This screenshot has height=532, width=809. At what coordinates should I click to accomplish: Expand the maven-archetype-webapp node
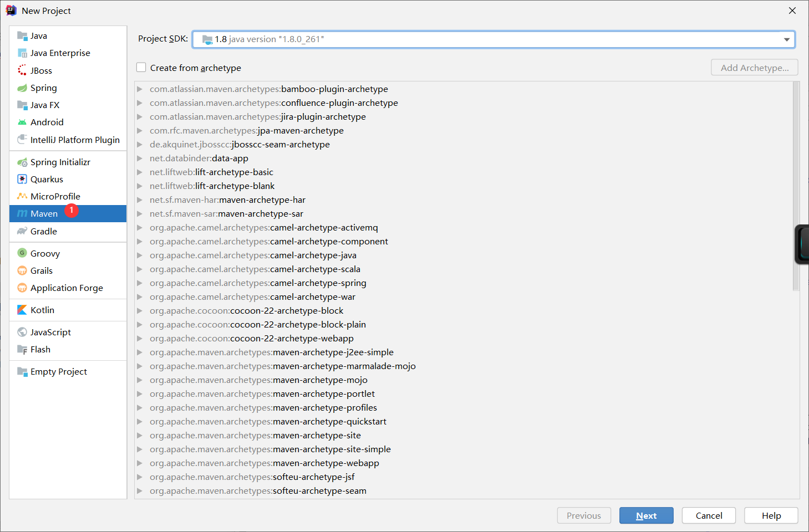140,463
